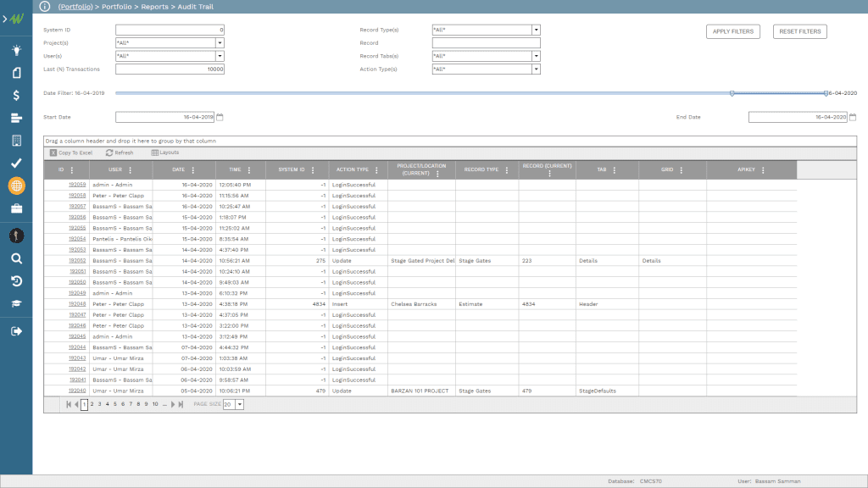The image size is (868, 488).
Task: Open audit record link 192048
Action: click(x=77, y=304)
